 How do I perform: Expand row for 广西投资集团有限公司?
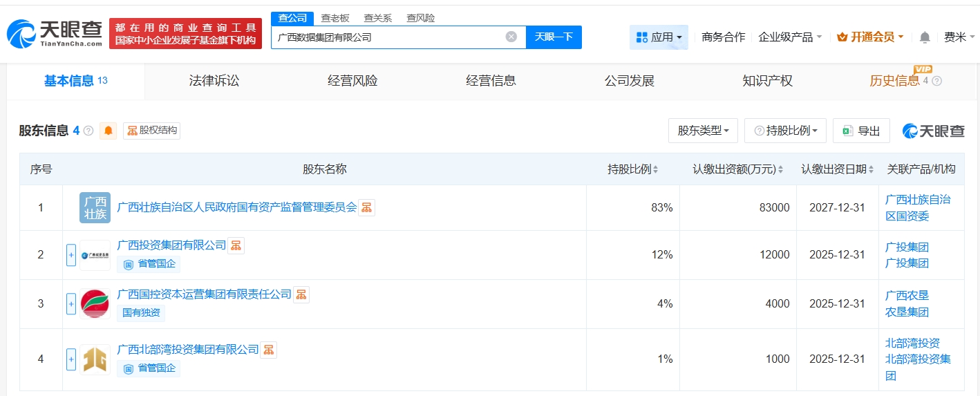click(x=71, y=255)
